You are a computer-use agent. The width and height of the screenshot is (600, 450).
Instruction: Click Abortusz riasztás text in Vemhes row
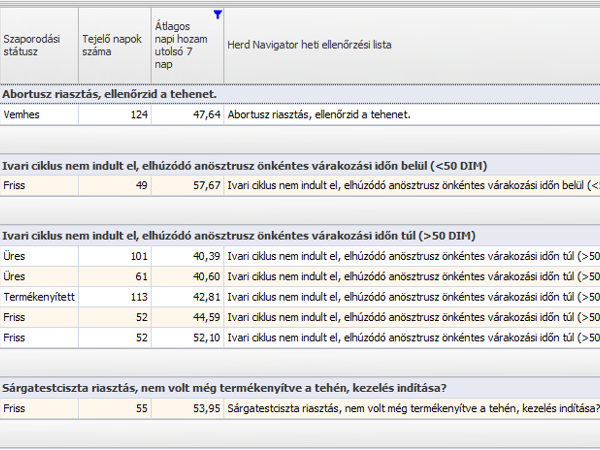click(x=319, y=115)
